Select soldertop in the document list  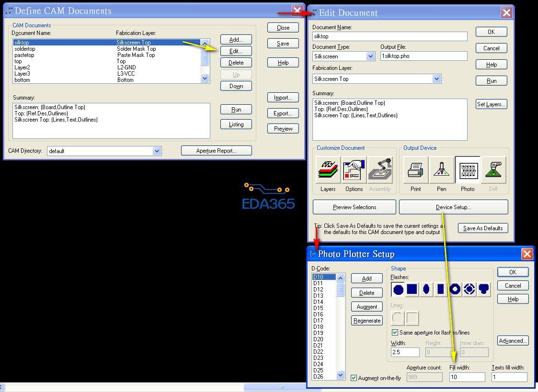(x=25, y=49)
